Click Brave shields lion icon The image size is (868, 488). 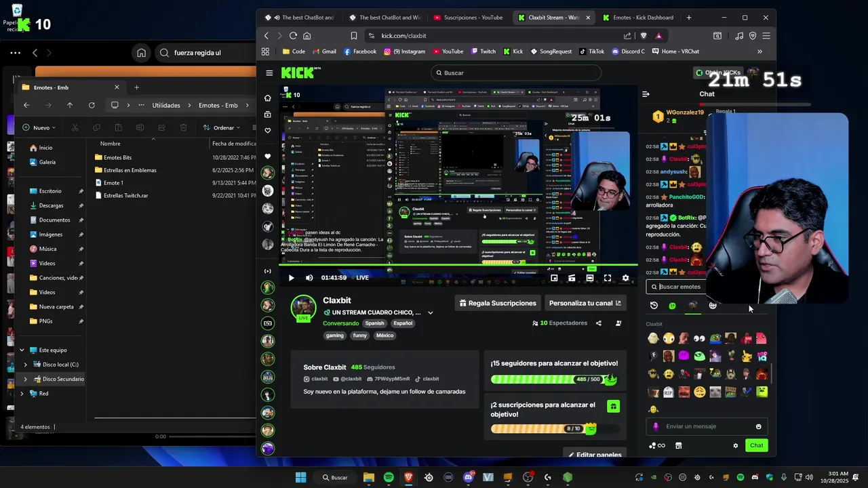tap(644, 36)
